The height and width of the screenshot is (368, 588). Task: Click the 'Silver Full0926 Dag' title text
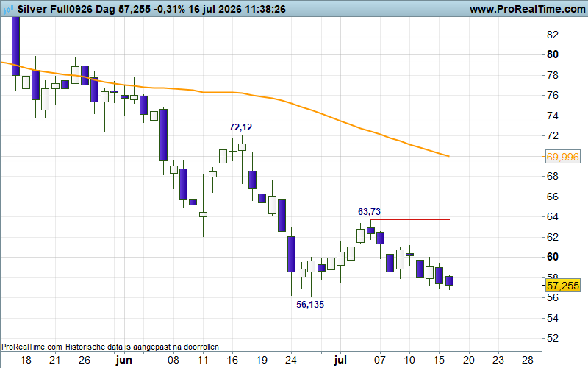click(66, 9)
